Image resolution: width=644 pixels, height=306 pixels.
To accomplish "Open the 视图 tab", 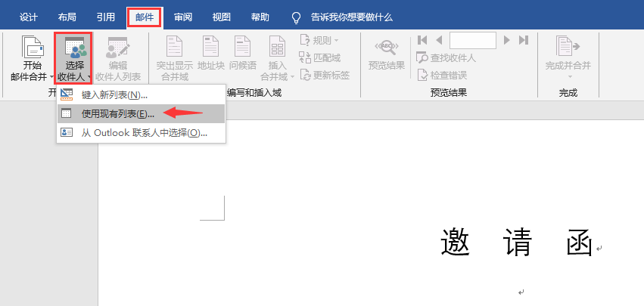I will pyautogui.click(x=222, y=17).
